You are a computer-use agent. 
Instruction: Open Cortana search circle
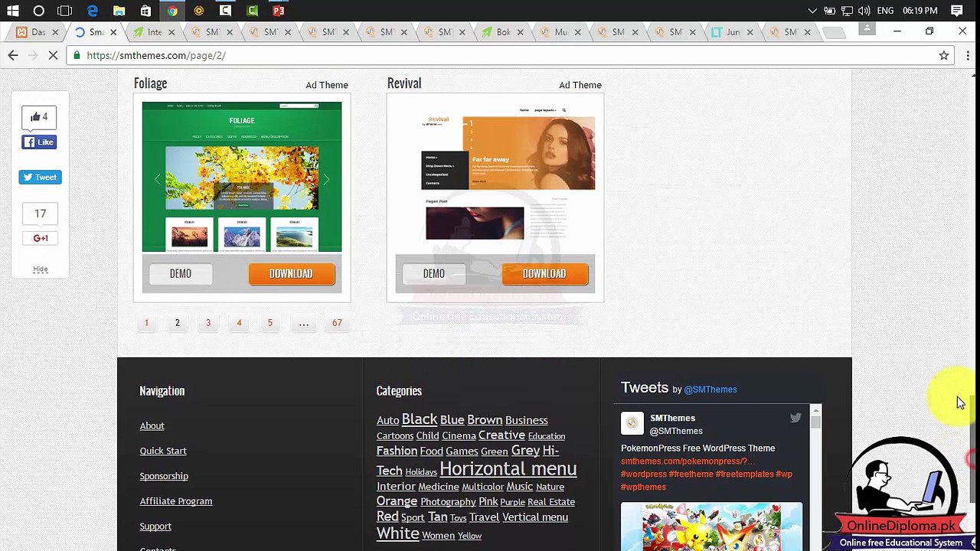pyautogui.click(x=38, y=11)
